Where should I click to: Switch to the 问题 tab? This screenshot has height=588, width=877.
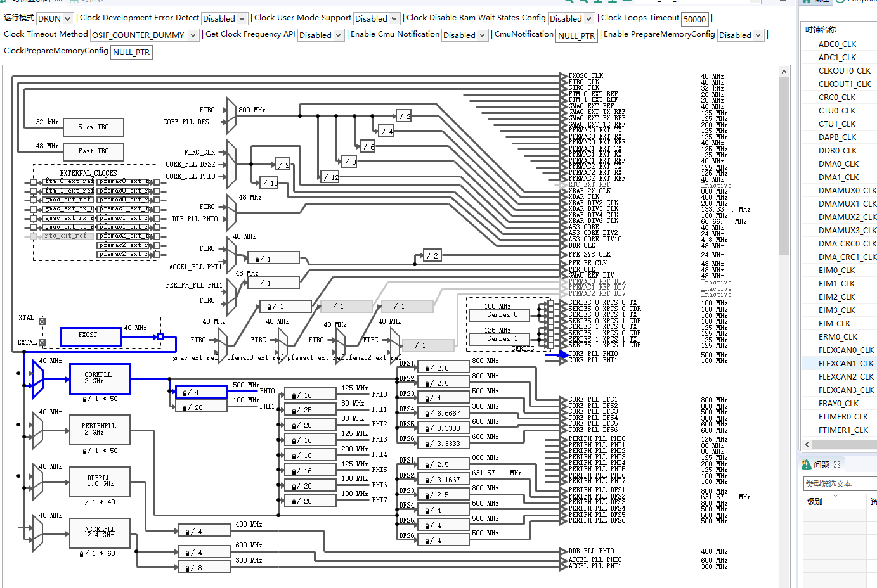(x=821, y=464)
